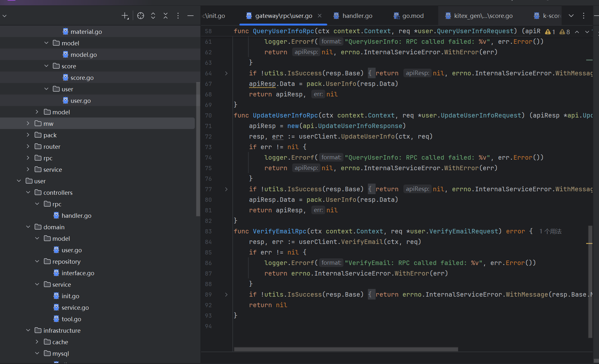Expand the router folder
The width and height of the screenshot is (599, 364).
(28, 147)
